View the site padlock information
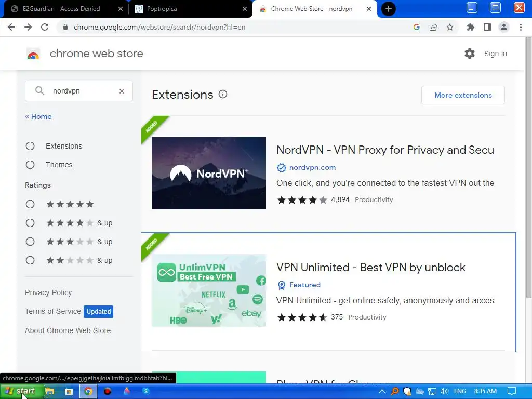532x399 pixels. (x=65, y=27)
